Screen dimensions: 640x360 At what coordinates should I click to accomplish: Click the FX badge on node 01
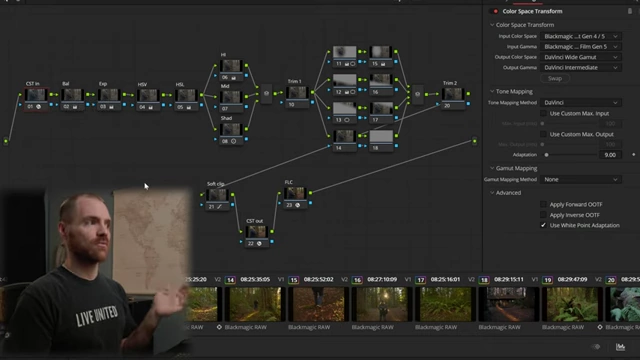[38, 107]
